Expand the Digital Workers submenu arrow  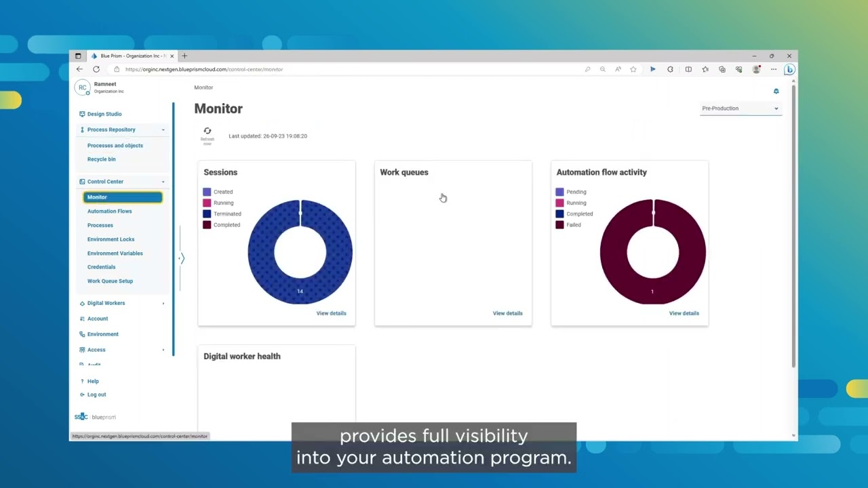[x=163, y=303]
